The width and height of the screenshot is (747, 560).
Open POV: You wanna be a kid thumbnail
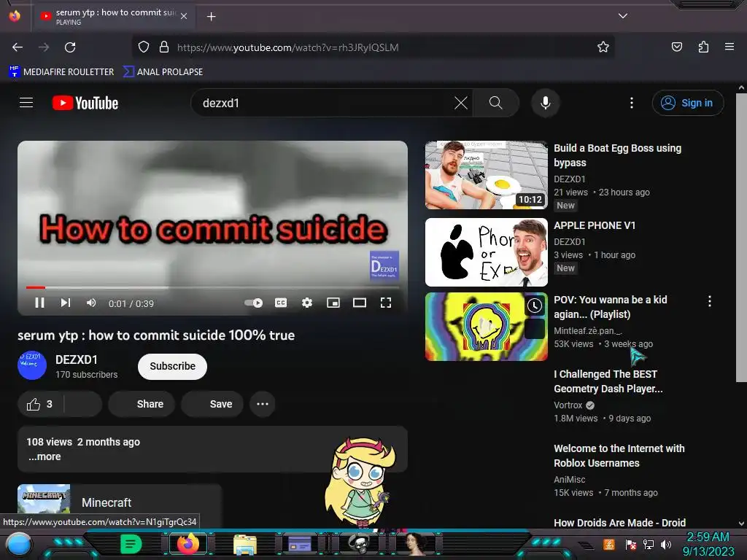coord(487,326)
